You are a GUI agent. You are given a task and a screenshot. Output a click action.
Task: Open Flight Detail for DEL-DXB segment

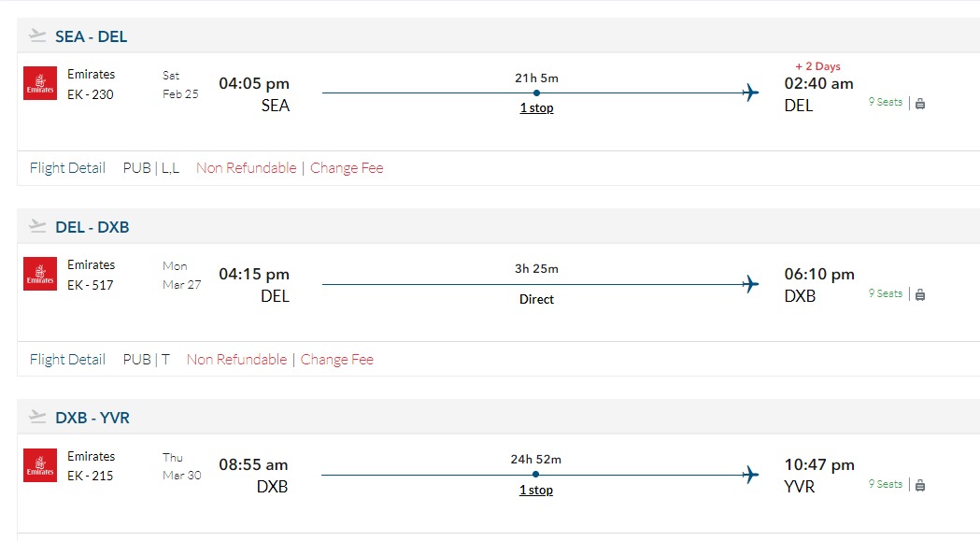click(x=67, y=359)
